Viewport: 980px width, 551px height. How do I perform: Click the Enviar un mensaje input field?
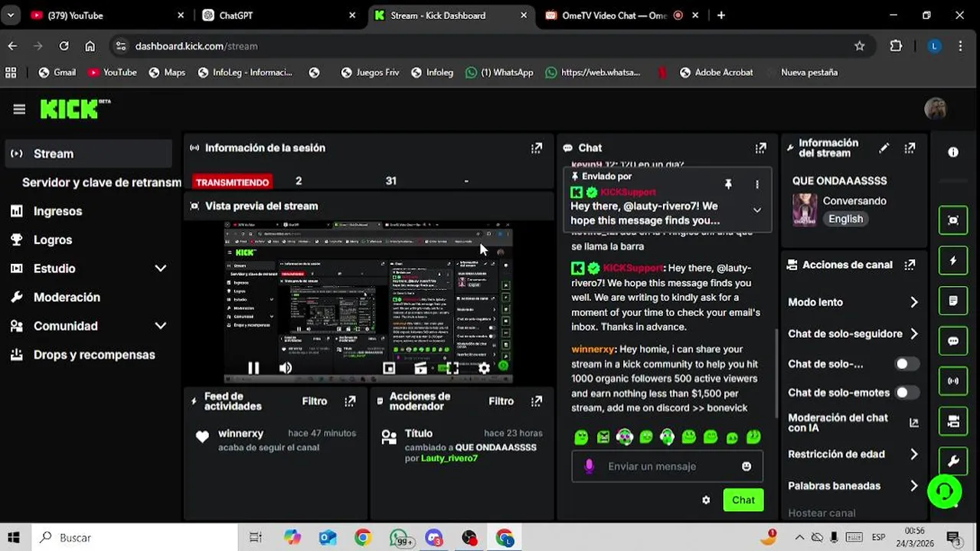[667, 466]
